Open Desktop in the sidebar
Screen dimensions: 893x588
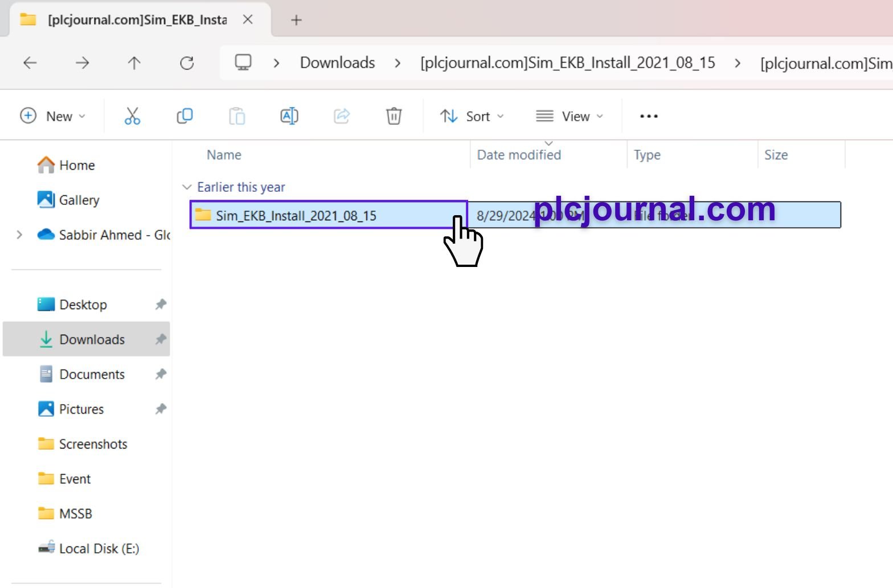coord(72,305)
